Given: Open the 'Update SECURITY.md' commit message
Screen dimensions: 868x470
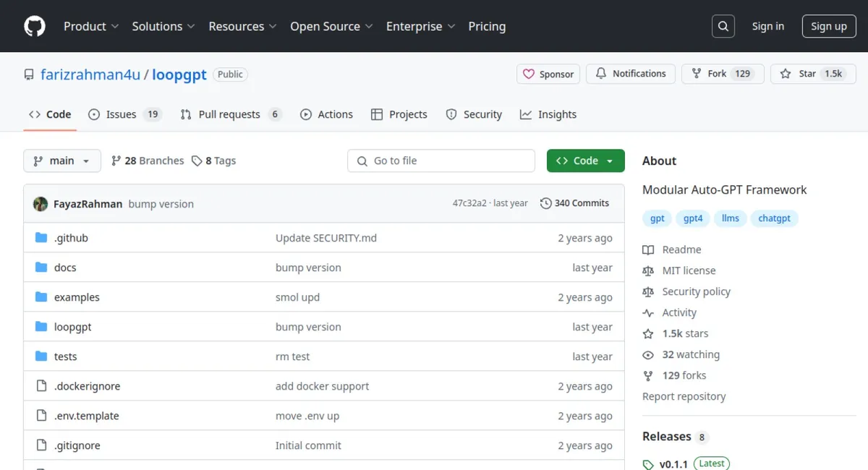Looking at the screenshot, I should tap(326, 238).
